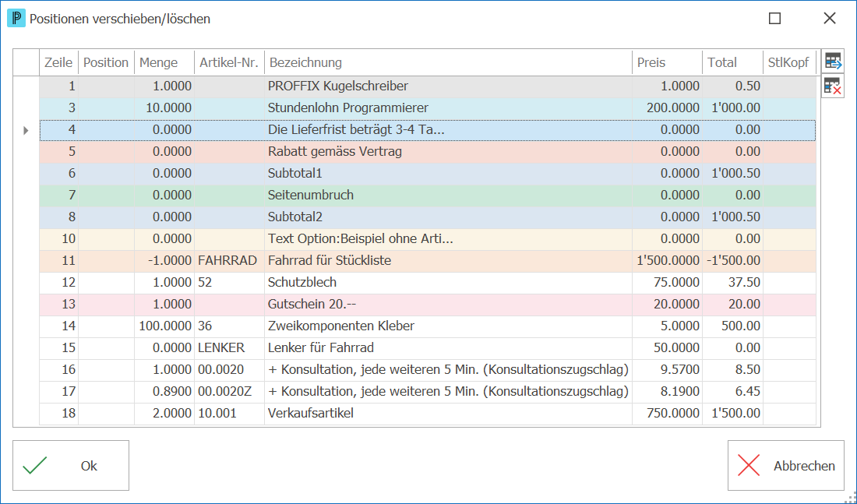The width and height of the screenshot is (857, 504).
Task: Click the total '-1'500.00' cell
Action: [x=733, y=261]
